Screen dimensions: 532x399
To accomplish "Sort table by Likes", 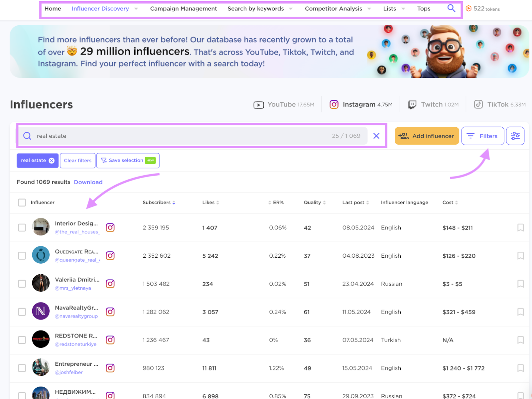I will pyautogui.click(x=211, y=202).
